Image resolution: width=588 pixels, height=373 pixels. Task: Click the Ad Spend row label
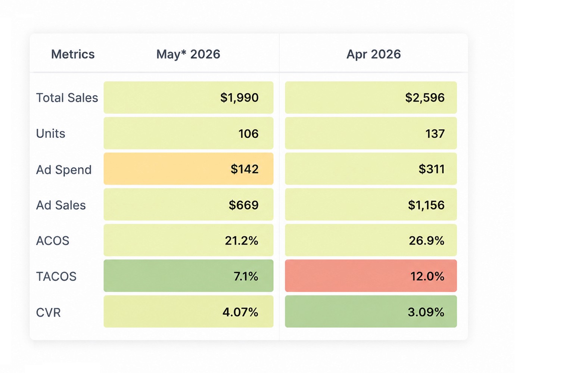[x=63, y=170]
